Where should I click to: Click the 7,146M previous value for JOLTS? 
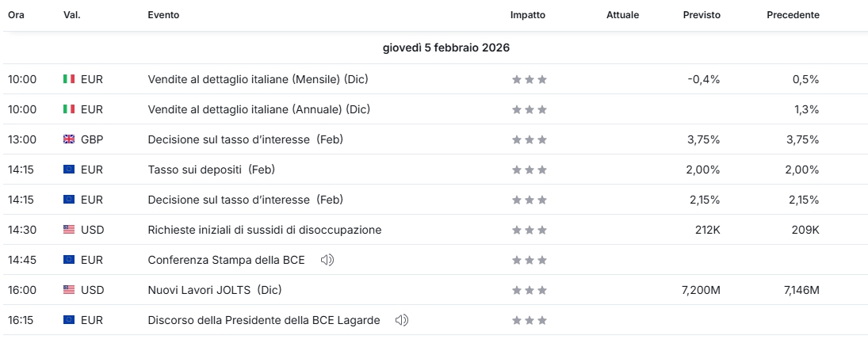coord(800,290)
